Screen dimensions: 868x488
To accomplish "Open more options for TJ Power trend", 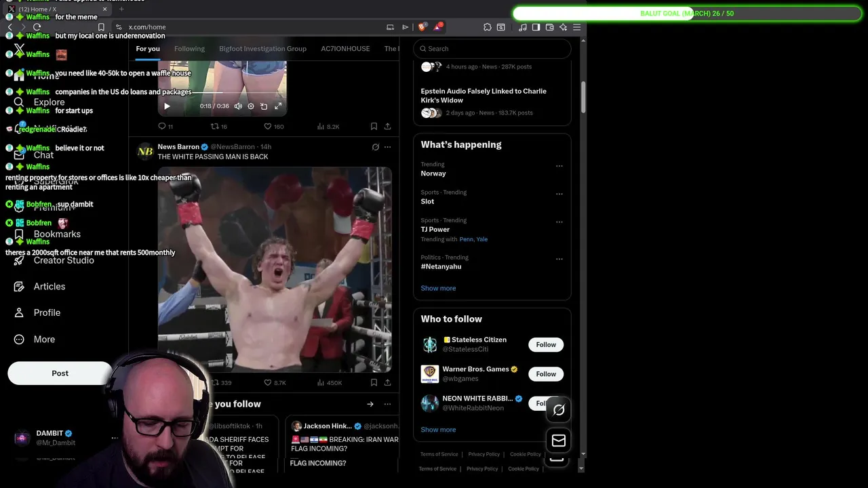I will pos(559,221).
